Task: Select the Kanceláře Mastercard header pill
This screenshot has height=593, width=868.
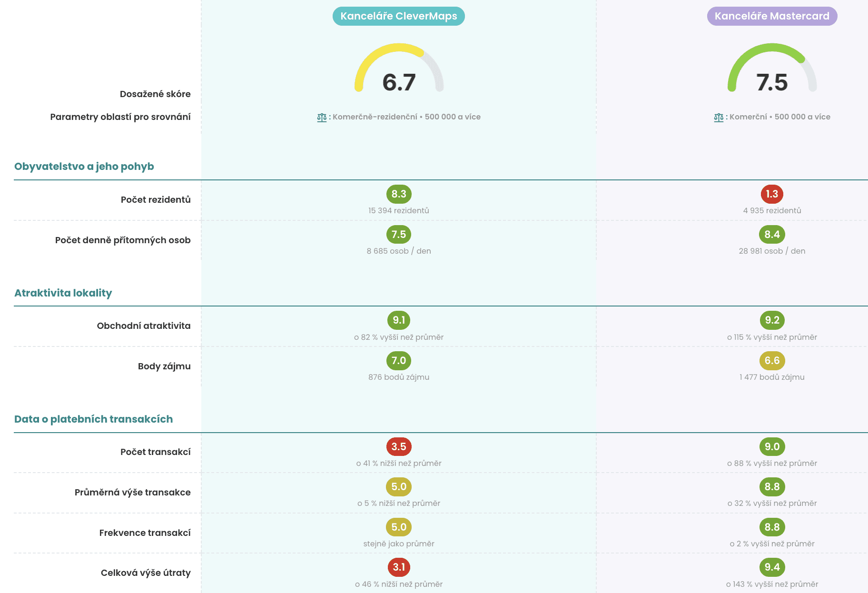Action: pyautogui.click(x=772, y=16)
